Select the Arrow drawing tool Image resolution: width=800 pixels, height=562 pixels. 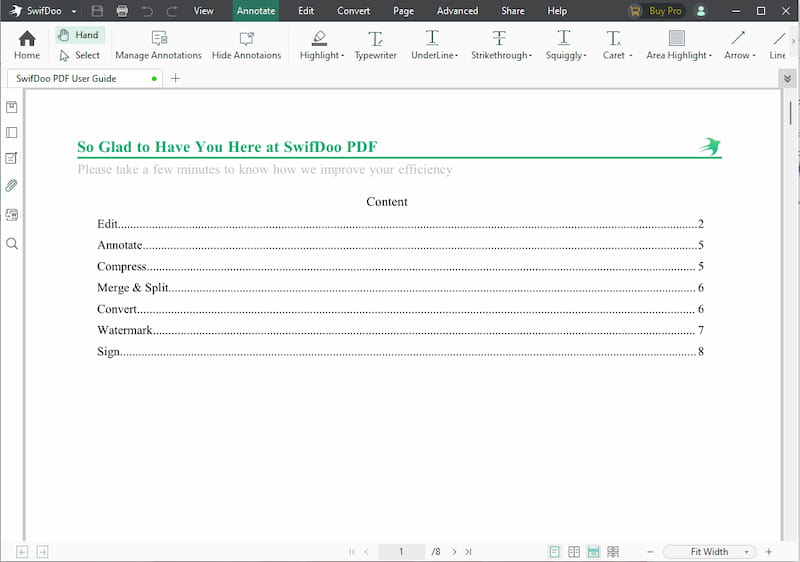[737, 45]
